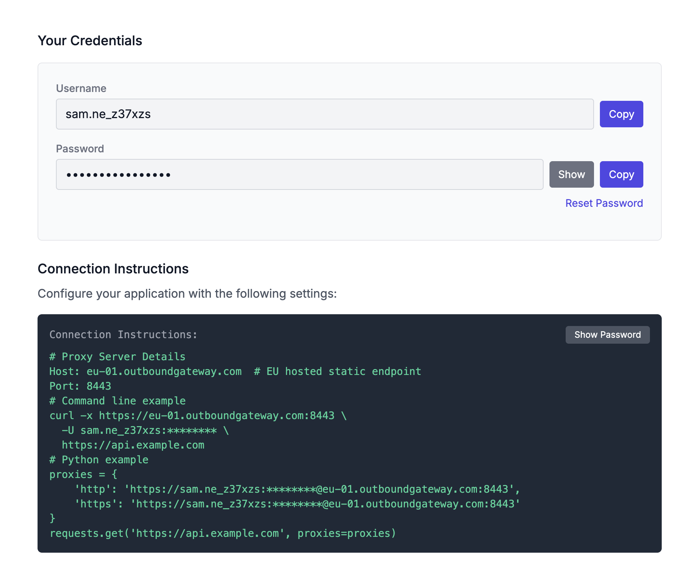Toggle Show Password in code block
This screenshot has height=588, width=700.
tap(608, 335)
